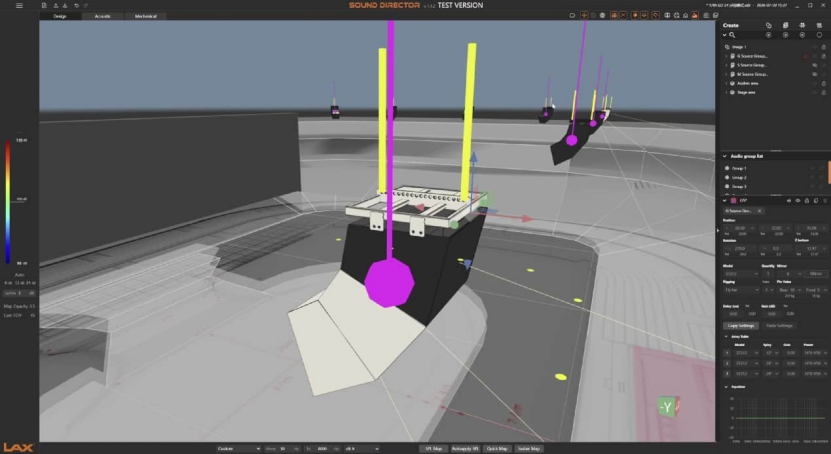Toggle last circle filter in search row
Image resolution: width=831 pixels, height=454 pixels.
[819, 35]
